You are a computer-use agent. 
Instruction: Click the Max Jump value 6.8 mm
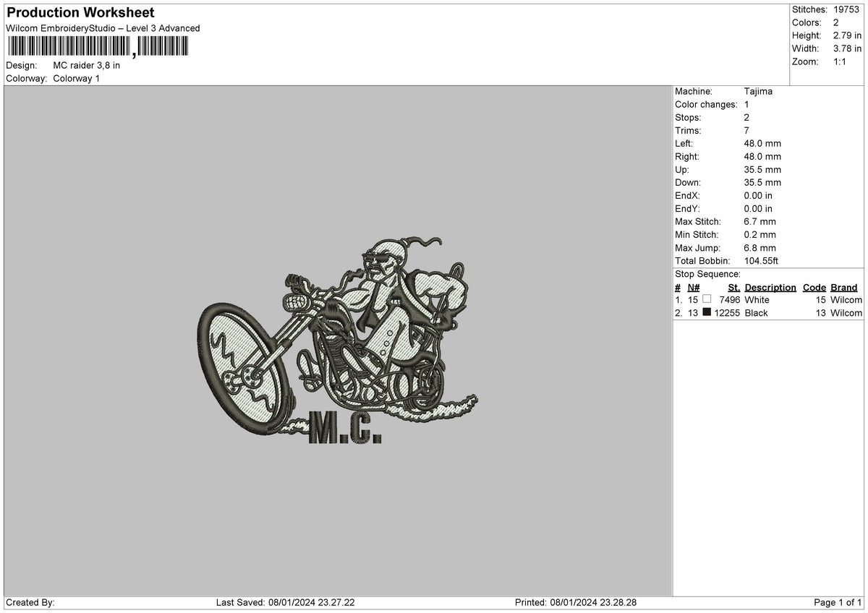click(760, 247)
